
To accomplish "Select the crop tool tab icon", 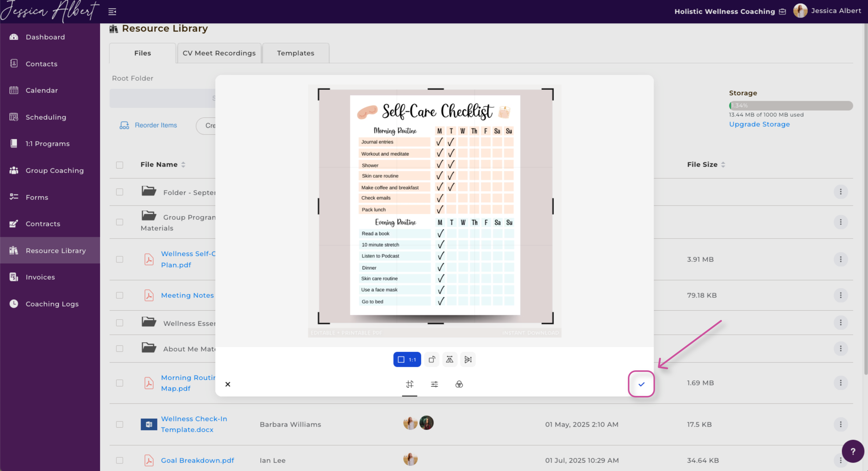I will (x=409, y=384).
